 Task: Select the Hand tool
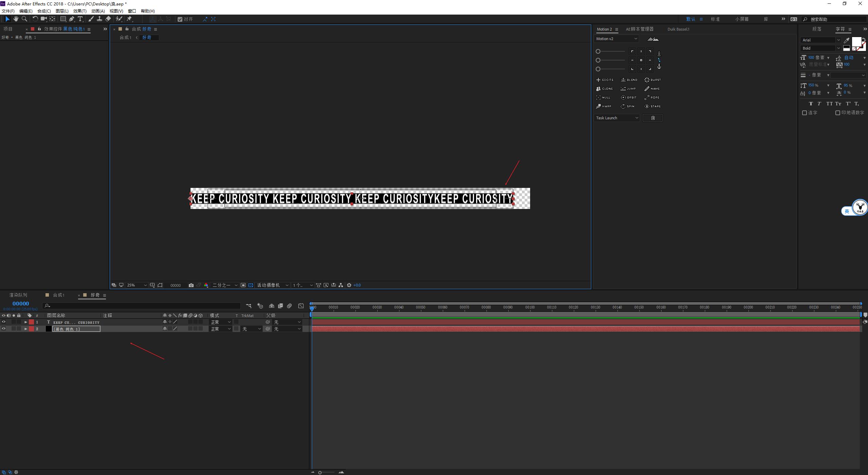pos(16,19)
